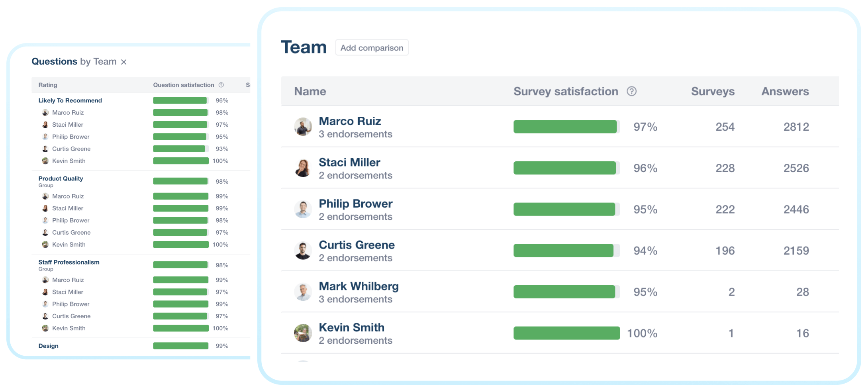Expand the Design rating row
This screenshot has width=868, height=392.
point(48,346)
